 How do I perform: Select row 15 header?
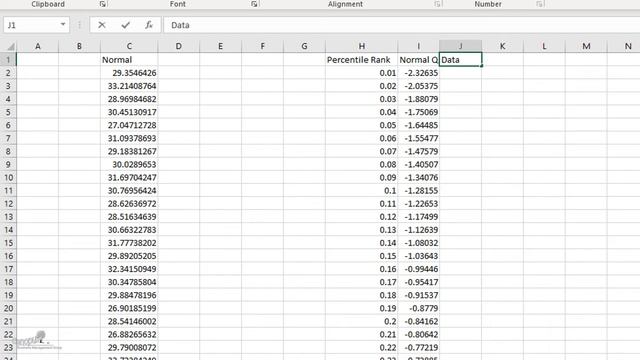click(x=8, y=242)
